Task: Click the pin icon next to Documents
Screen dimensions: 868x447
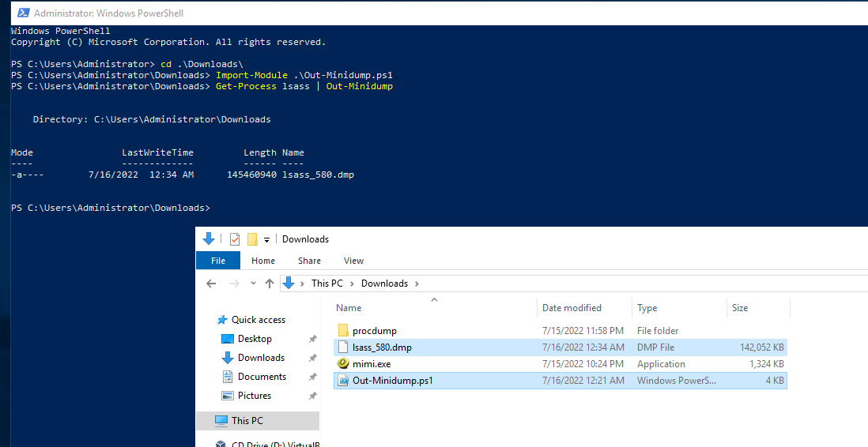Action: pyautogui.click(x=313, y=376)
